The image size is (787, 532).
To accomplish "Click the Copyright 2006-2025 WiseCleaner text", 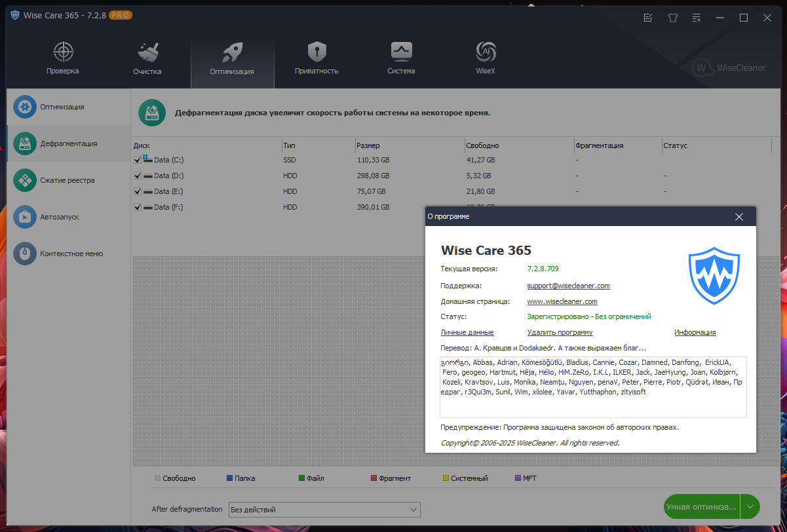I will (x=530, y=443).
